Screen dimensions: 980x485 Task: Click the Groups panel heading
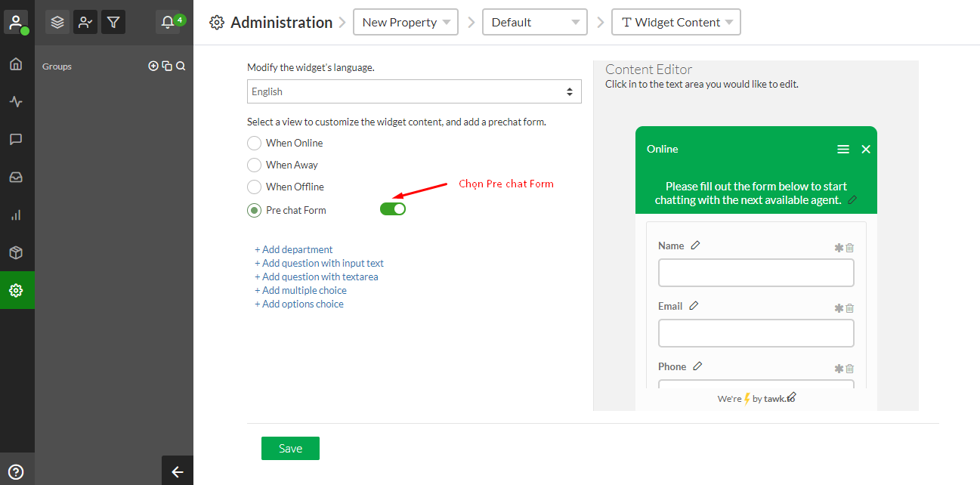point(57,66)
